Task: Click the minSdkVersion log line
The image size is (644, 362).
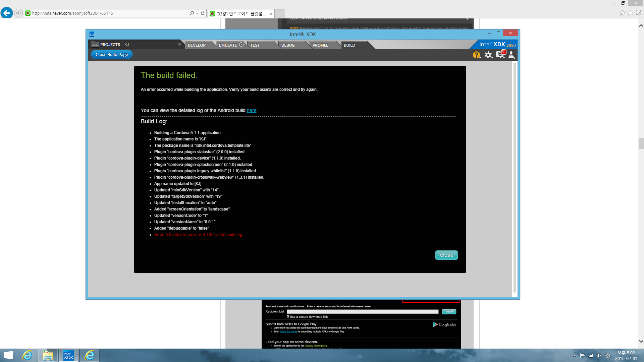Action: tap(186, 190)
